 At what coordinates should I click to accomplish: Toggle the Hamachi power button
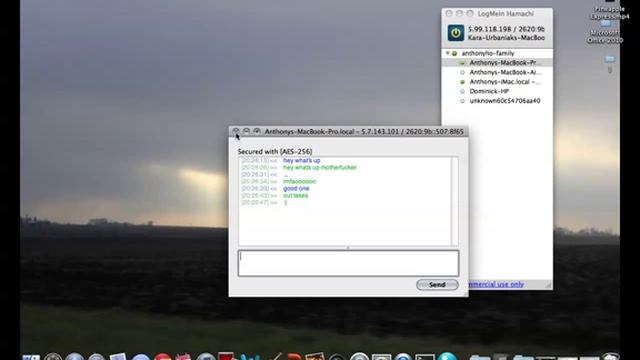pos(456,33)
